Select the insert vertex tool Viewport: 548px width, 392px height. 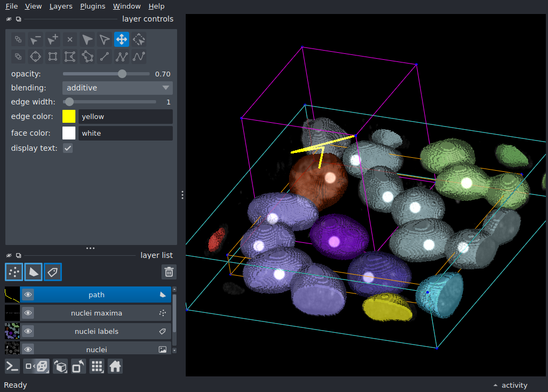(52, 39)
